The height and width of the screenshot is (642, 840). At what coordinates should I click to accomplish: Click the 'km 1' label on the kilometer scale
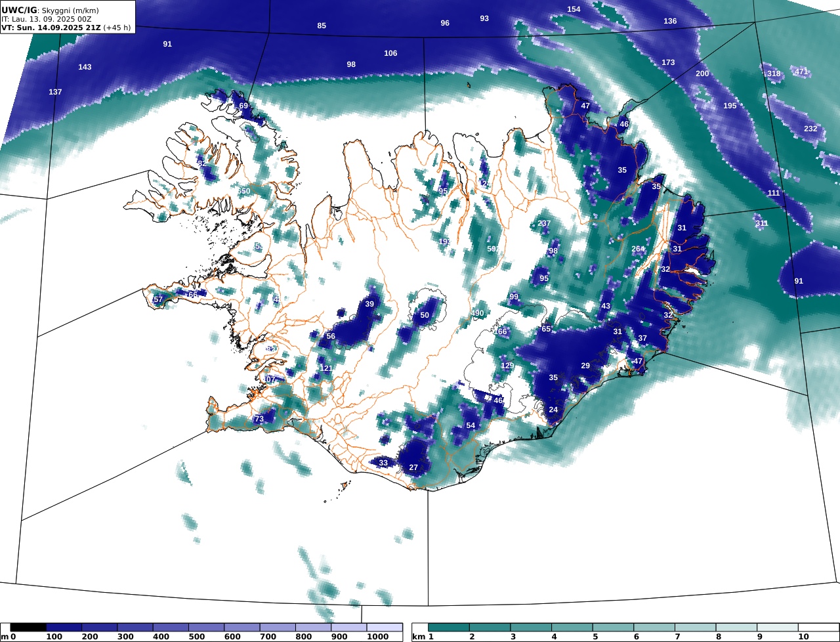423,637
